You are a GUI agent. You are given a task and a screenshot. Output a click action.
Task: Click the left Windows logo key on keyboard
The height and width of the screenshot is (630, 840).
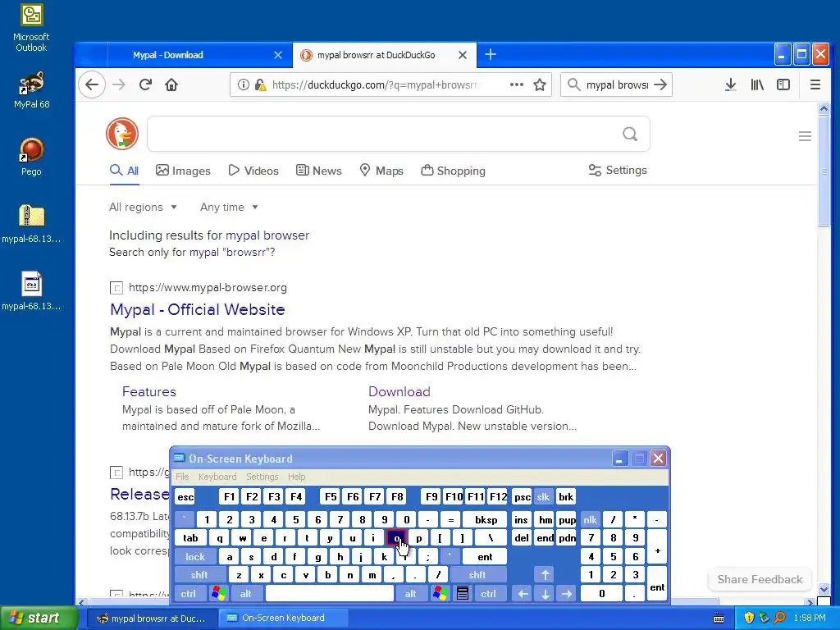pos(218,594)
